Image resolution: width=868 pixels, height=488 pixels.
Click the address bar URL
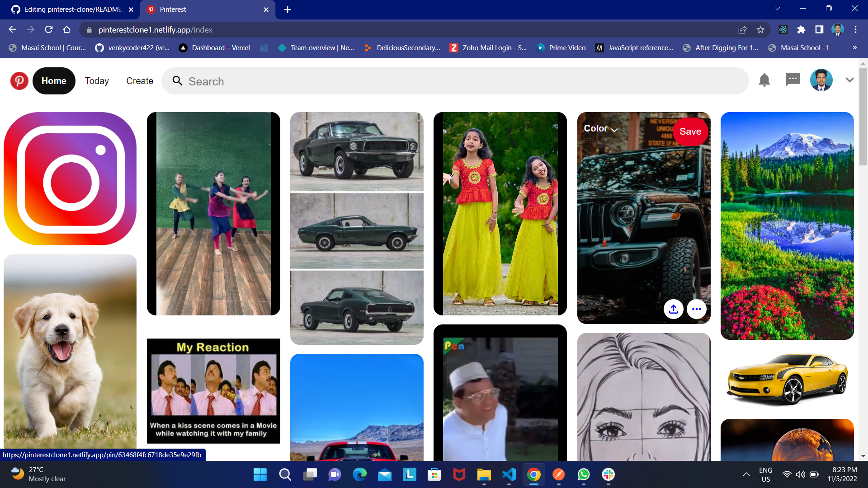click(x=155, y=30)
